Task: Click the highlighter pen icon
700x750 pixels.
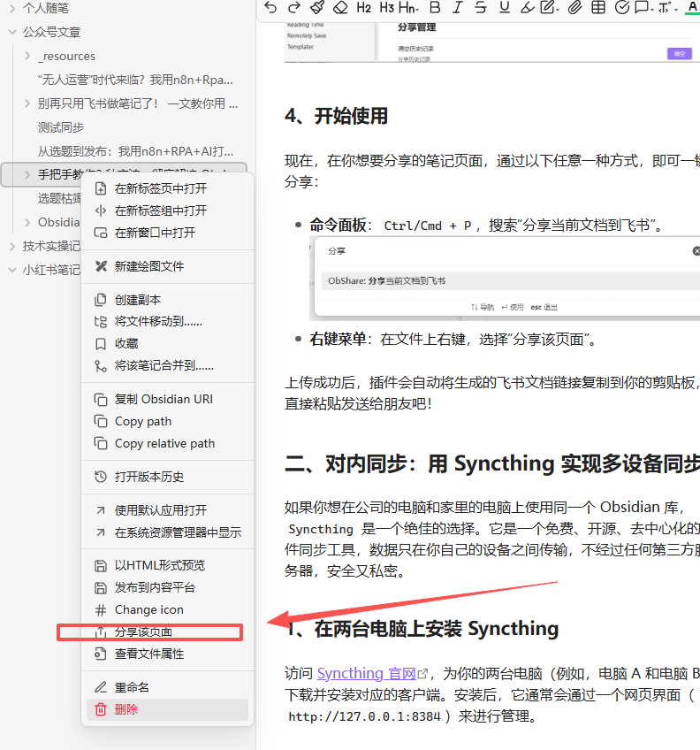Action: pyautogui.click(x=528, y=8)
